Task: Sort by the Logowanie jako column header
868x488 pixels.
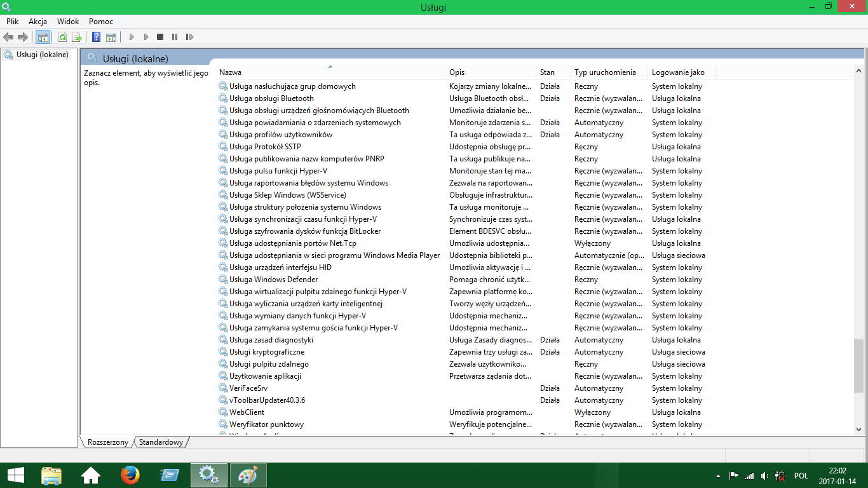Action: [682, 72]
